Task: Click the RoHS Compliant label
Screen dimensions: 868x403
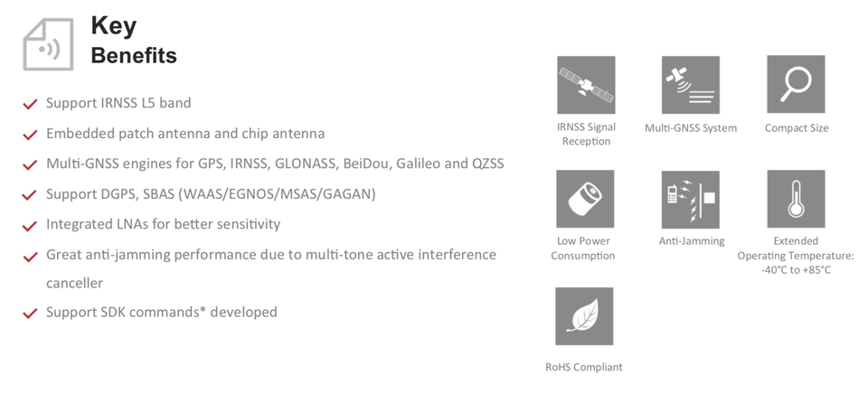Action: (x=584, y=367)
